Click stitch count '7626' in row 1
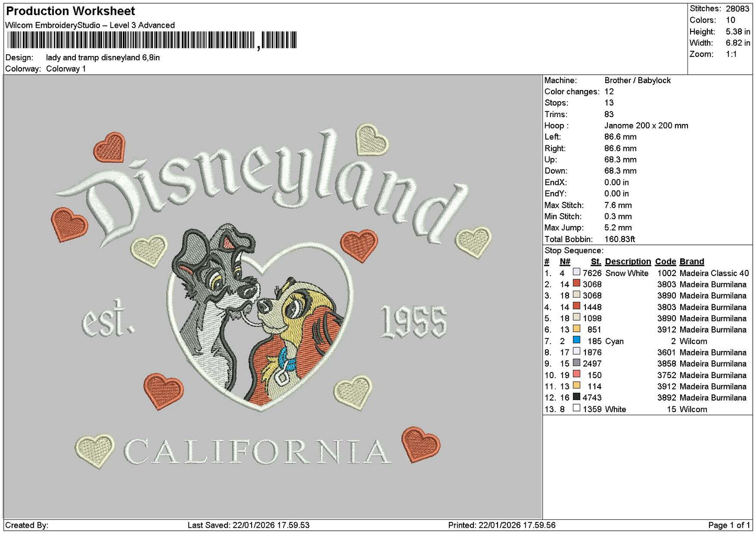 click(592, 273)
